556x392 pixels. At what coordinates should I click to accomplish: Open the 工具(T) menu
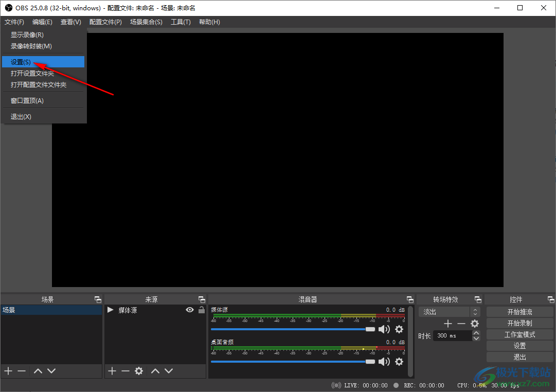pyautogui.click(x=181, y=22)
